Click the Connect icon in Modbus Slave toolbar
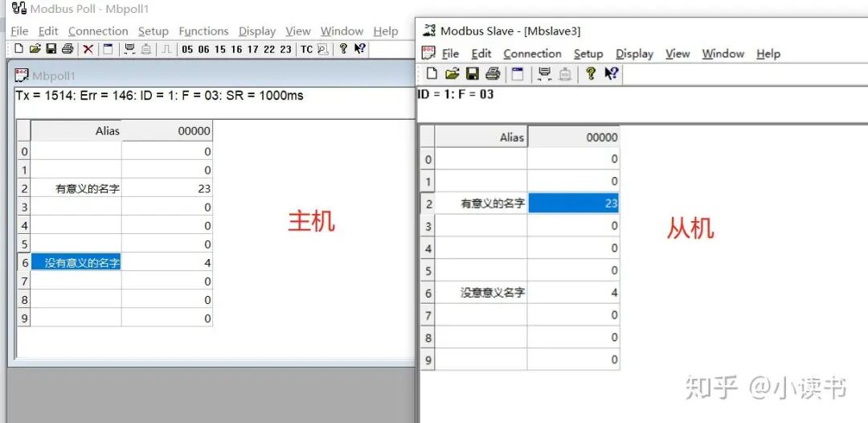868x423 pixels. [543, 74]
